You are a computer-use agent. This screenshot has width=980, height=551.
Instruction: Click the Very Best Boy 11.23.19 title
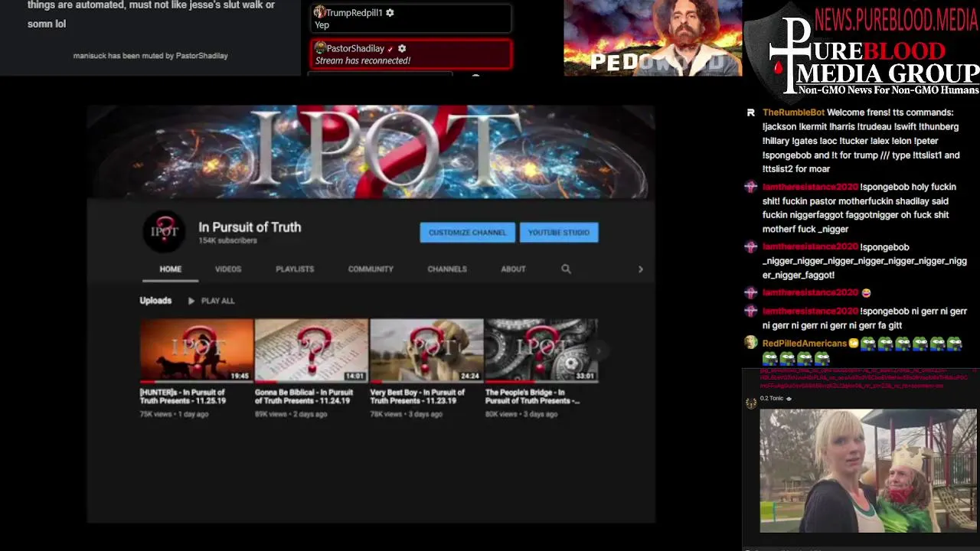click(418, 396)
